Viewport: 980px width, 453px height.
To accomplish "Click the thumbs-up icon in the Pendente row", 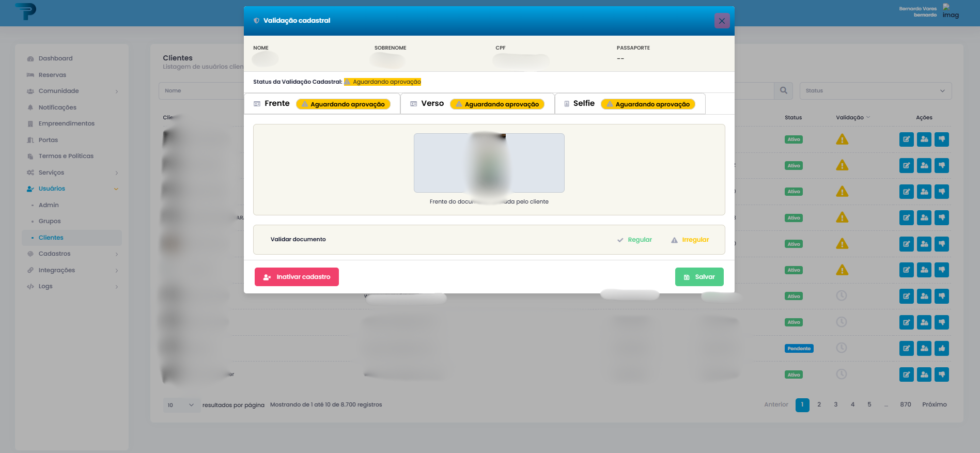I will tap(941, 348).
